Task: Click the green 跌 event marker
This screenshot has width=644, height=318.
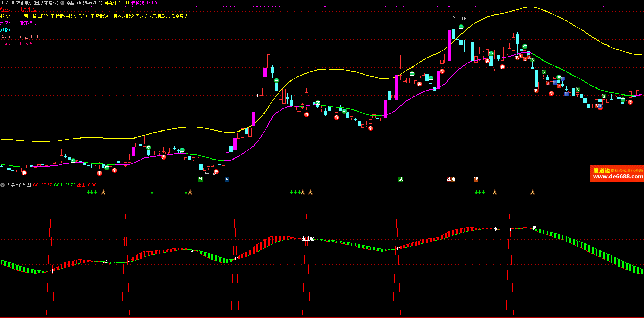Action: 201,179
